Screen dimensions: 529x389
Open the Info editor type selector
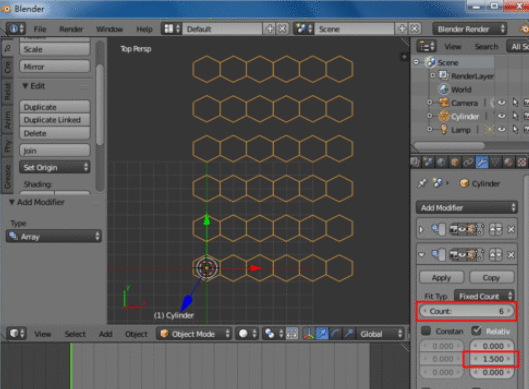16,29
